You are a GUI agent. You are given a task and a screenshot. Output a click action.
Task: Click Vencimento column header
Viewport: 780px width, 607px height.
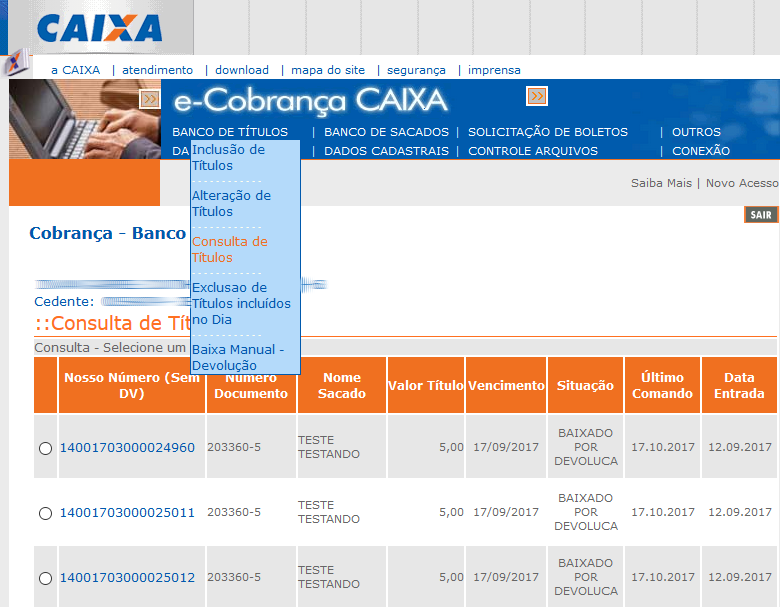(506, 386)
